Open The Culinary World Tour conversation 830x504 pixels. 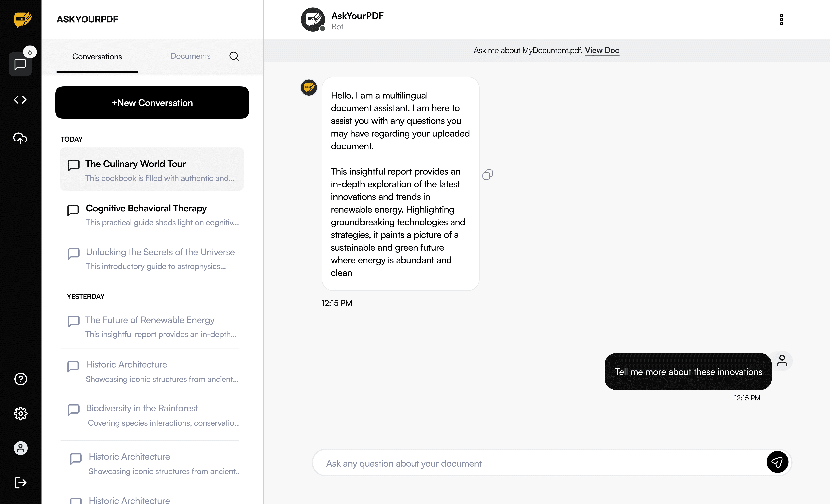[x=152, y=169]
